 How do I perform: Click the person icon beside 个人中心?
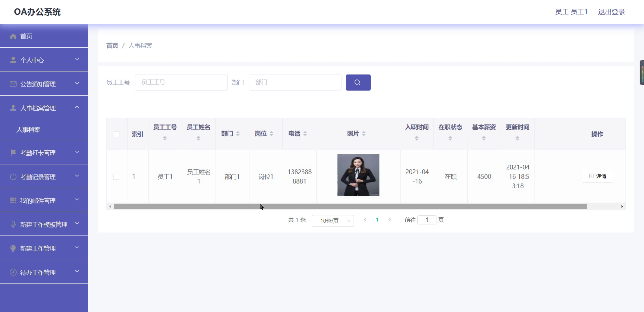[x=13, y=60]
